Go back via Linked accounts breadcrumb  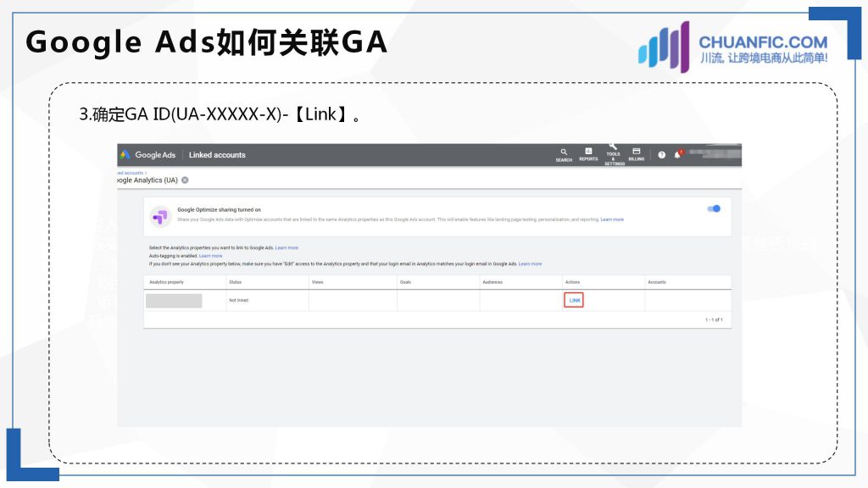[x=131, y=173]
